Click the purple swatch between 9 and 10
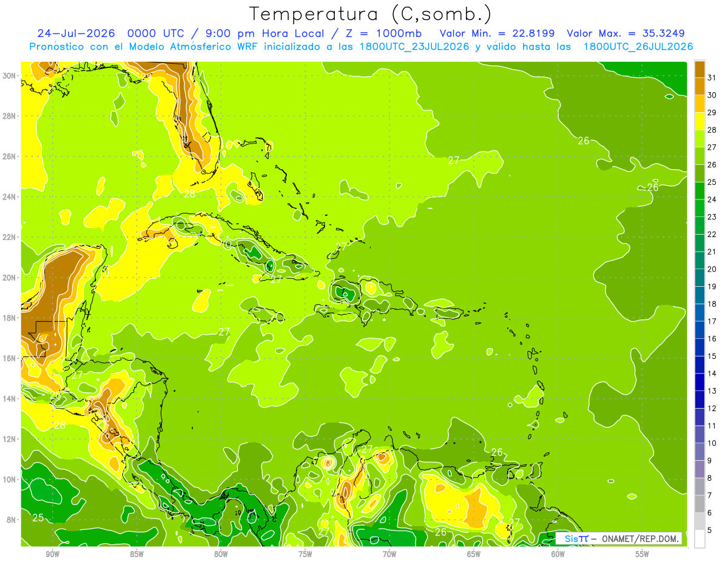 tap(699, 452)
